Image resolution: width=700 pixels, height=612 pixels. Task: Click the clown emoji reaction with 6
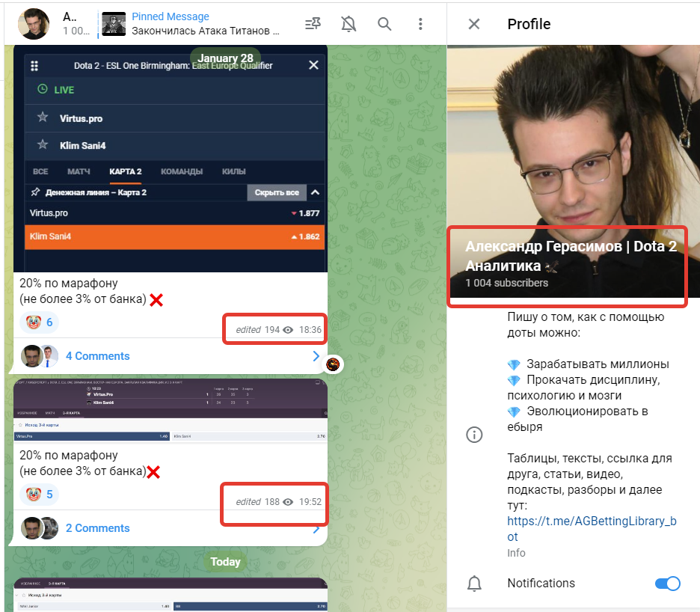39,322
